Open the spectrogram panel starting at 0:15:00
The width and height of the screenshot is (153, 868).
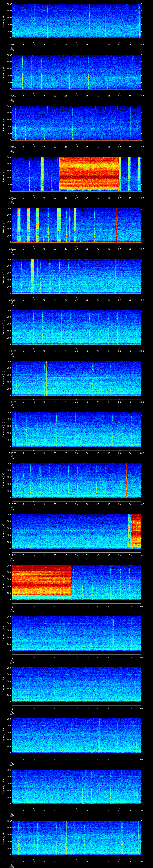(x=76, y=736)
